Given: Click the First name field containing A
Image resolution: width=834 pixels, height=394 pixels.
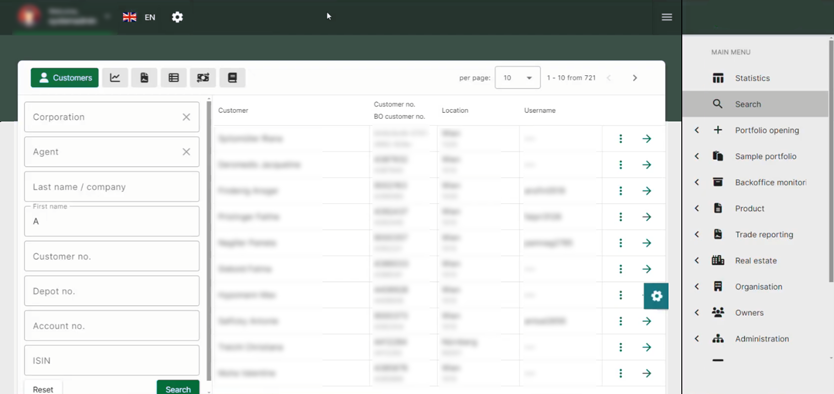Looking at the screenshot, I should [x=112, y=221].
